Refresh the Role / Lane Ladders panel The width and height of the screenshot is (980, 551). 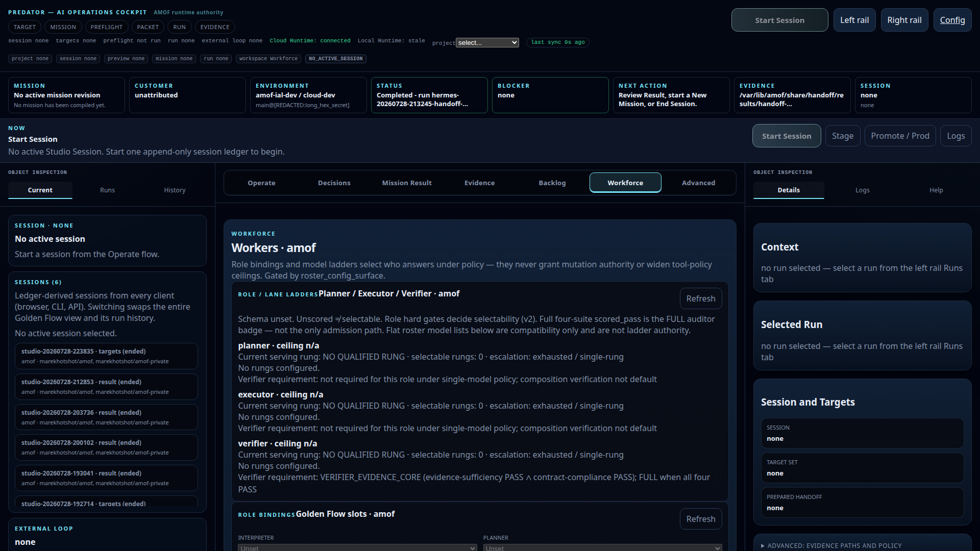pos(700,298)
